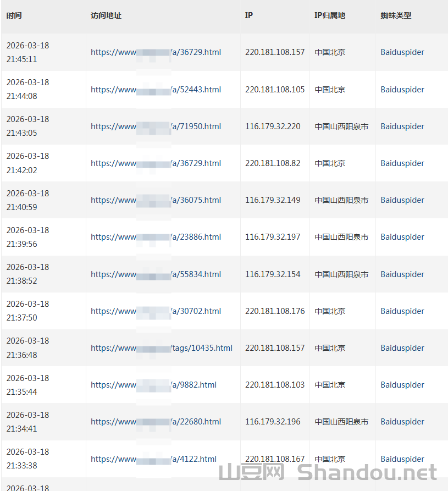The height and width of the screenshot is (491, 448).
Task: Follow the /a/36075.html address link
Action: (156, 200)
